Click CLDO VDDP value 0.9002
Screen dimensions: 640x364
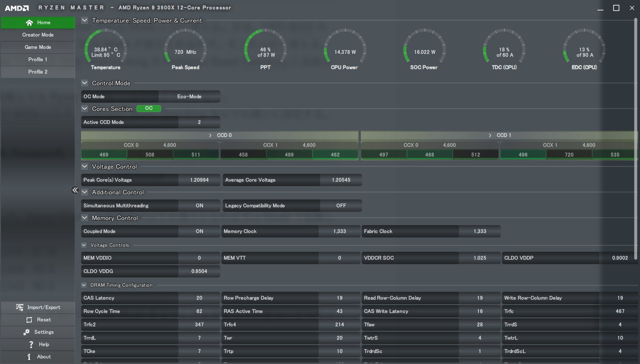[620, 258]
